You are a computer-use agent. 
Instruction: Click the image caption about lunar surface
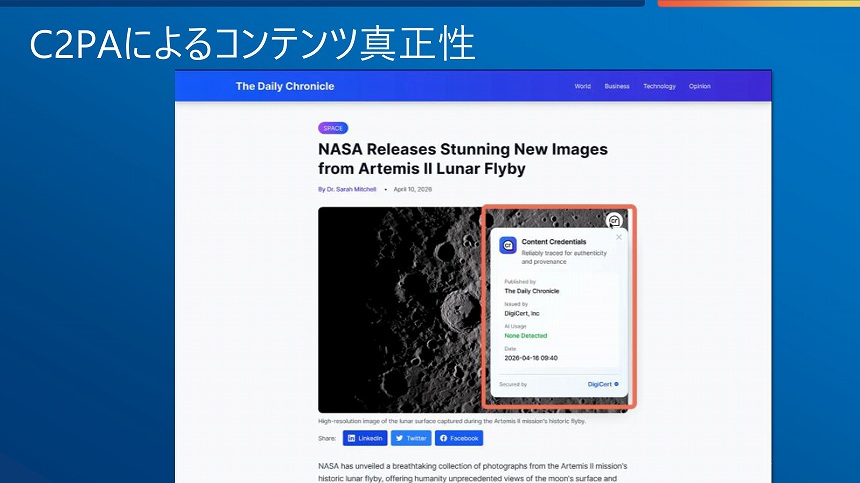(x=452, y=421)
